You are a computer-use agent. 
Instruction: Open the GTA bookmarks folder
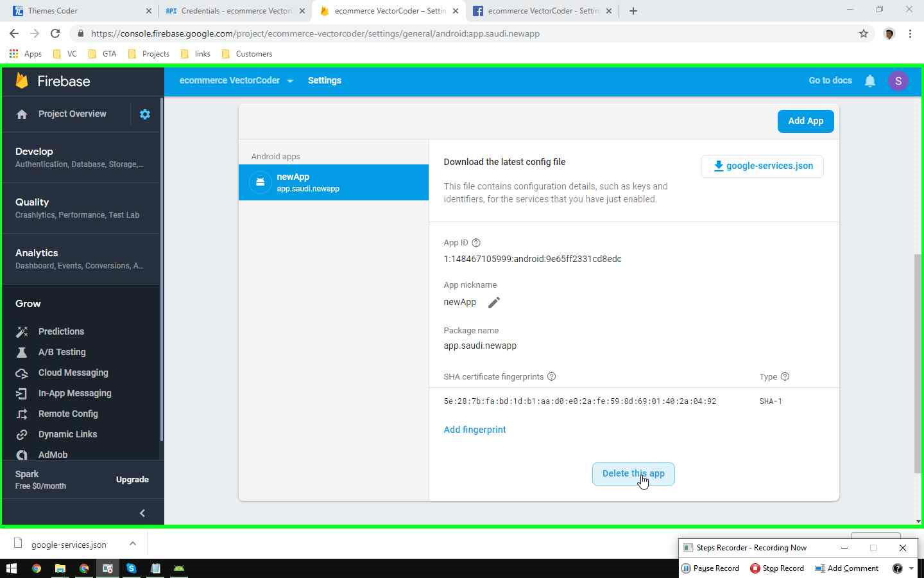coord(103,54)
